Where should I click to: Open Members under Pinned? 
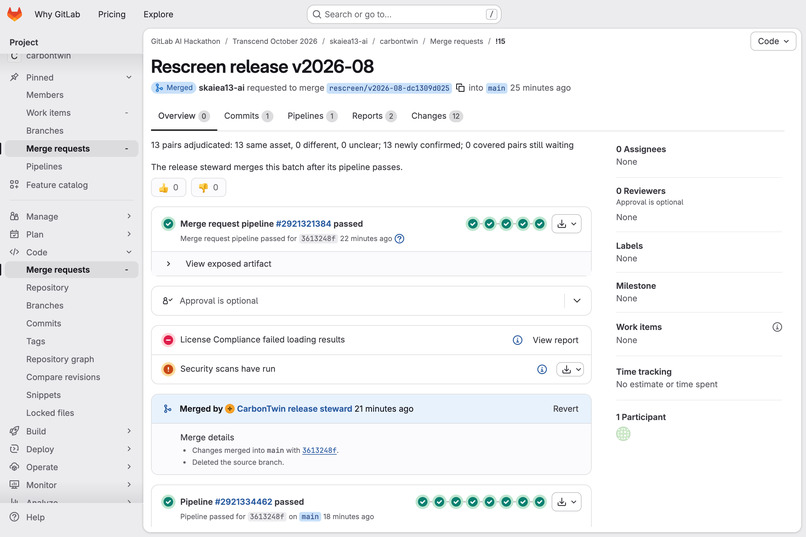tap(45, 95)
